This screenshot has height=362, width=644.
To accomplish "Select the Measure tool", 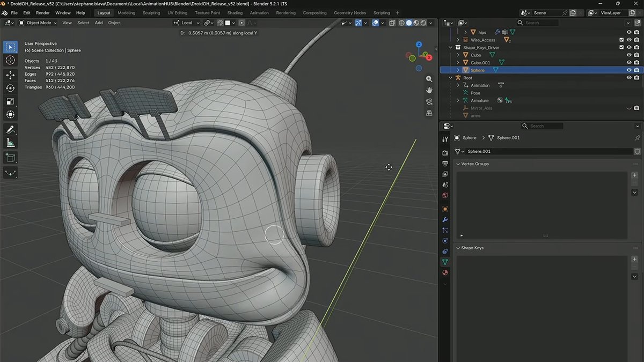I will pos(10,143).
